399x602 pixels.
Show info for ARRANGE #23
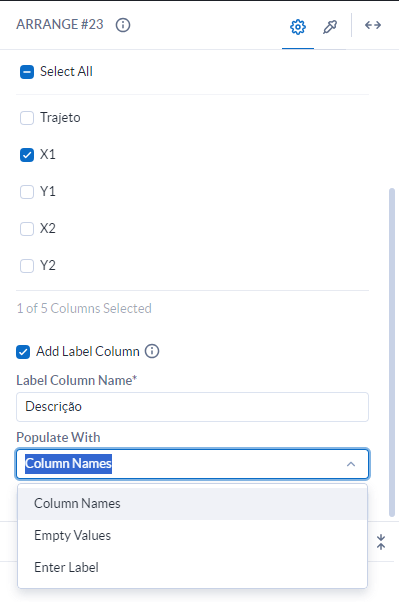click(123, 25)
